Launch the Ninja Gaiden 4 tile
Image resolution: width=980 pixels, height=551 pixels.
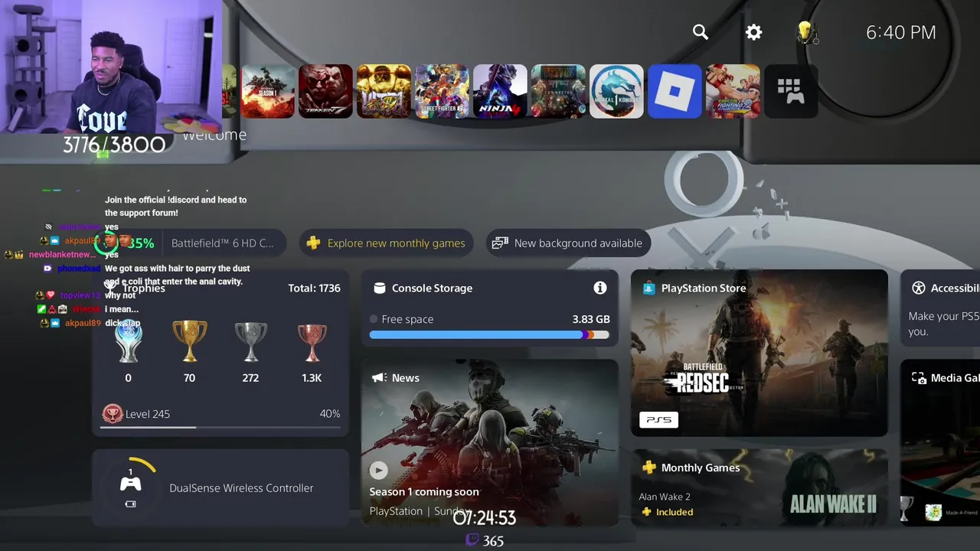point(501,91)
